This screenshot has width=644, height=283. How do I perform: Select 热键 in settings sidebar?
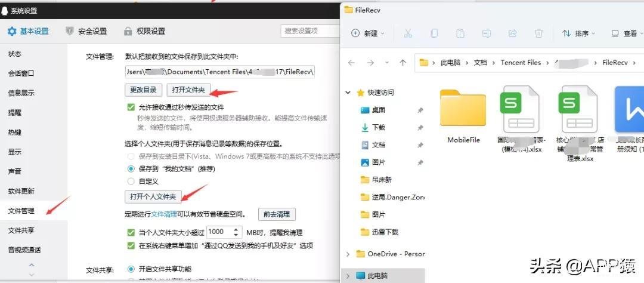point(15,133)
